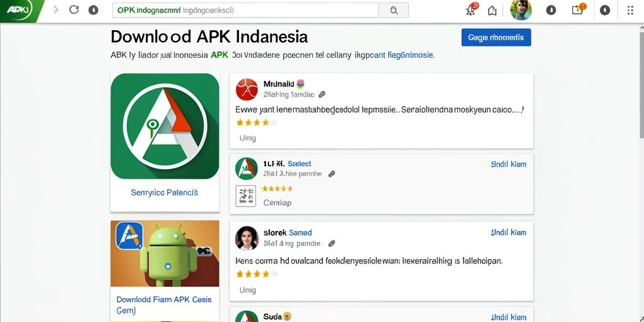Click five-star rating in Scelect card
Image resolution: width=644 pixels, height=322 pixels.
pyautogui.click(x=277, y=189)
